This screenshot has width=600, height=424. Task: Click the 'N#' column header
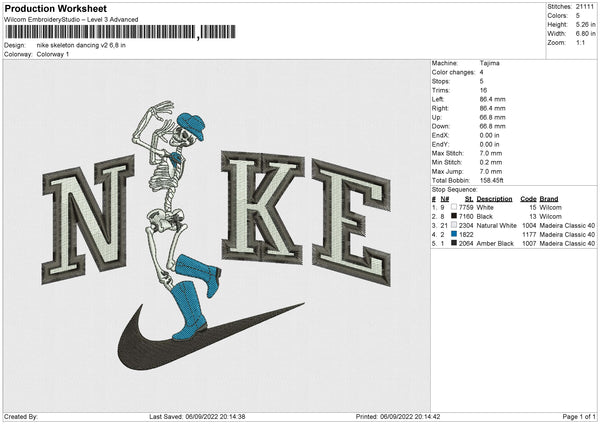445,199
